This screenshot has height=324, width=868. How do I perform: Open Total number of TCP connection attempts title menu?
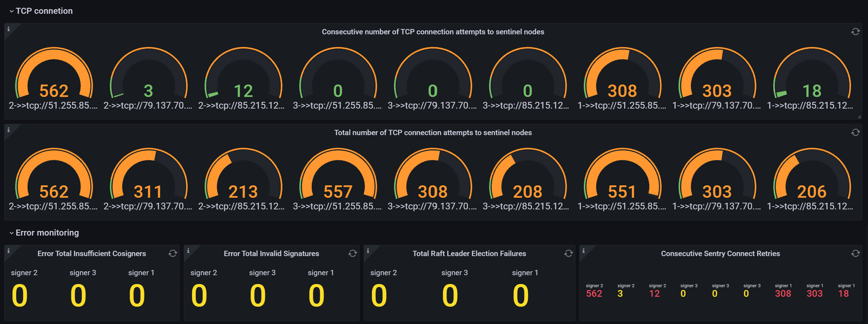coord(433,133)
